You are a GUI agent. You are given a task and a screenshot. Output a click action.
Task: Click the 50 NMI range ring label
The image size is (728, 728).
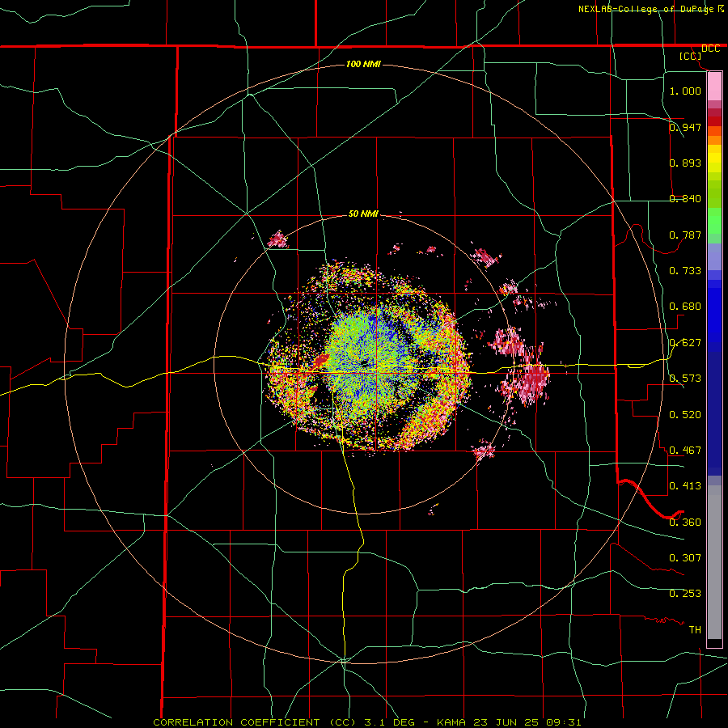point(363,214)
